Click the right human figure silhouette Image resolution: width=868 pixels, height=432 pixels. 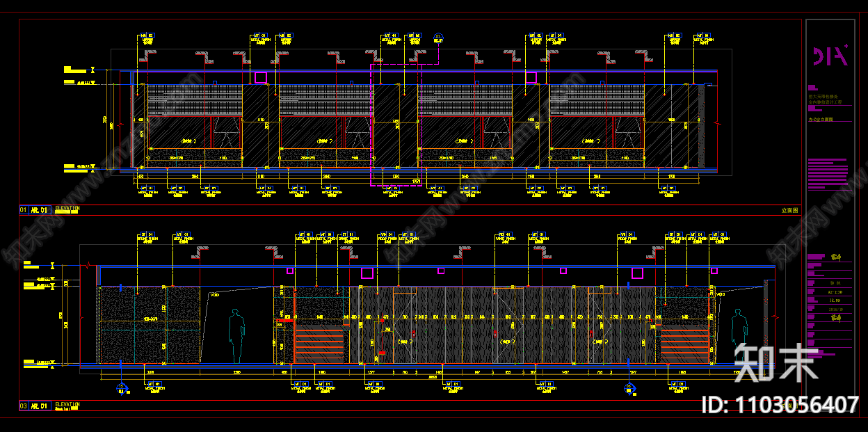(x=738, y=336)
